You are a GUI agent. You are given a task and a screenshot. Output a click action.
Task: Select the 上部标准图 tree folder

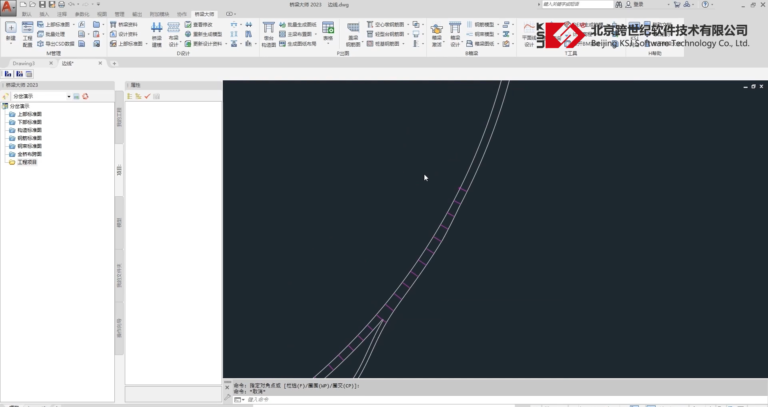pyautogui.click(x=26, y=114)
